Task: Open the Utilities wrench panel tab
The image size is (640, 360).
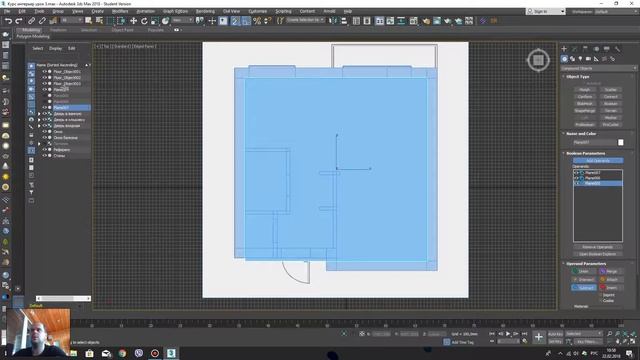Action: coord(617,49)
